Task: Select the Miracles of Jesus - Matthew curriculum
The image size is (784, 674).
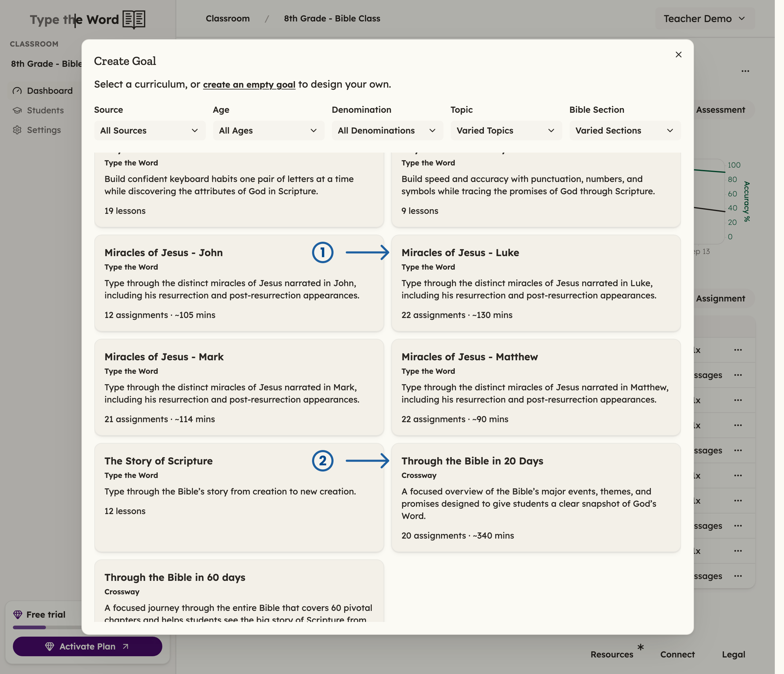Action: click(x=536, y=387)
